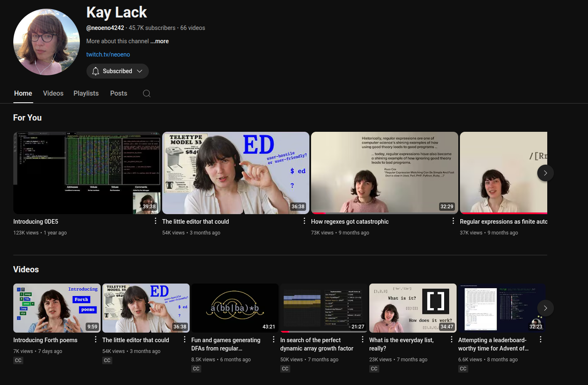The image size is (588, 385).
Task: Open options for Advent leaderboard video
Action: coord(541,339)
